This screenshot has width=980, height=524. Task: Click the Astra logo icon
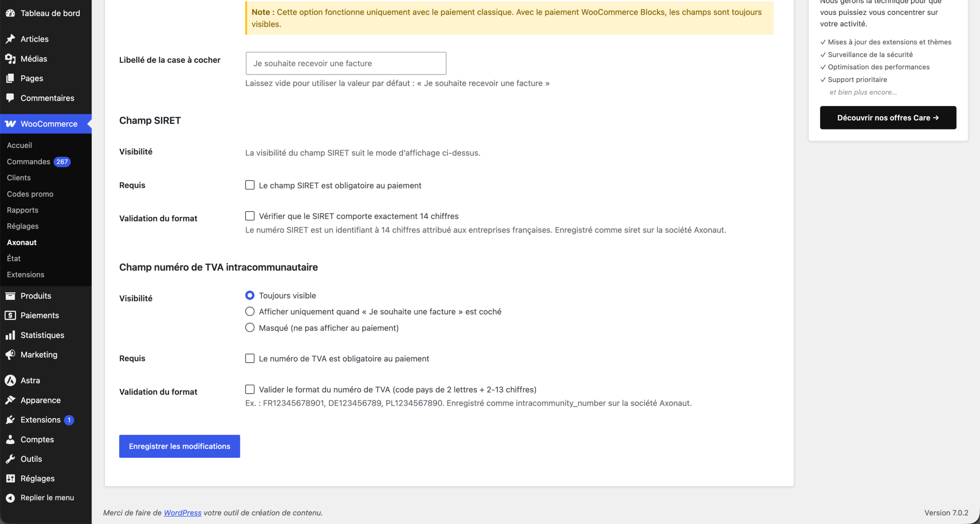pyautogui.click(x=10, y=380)
